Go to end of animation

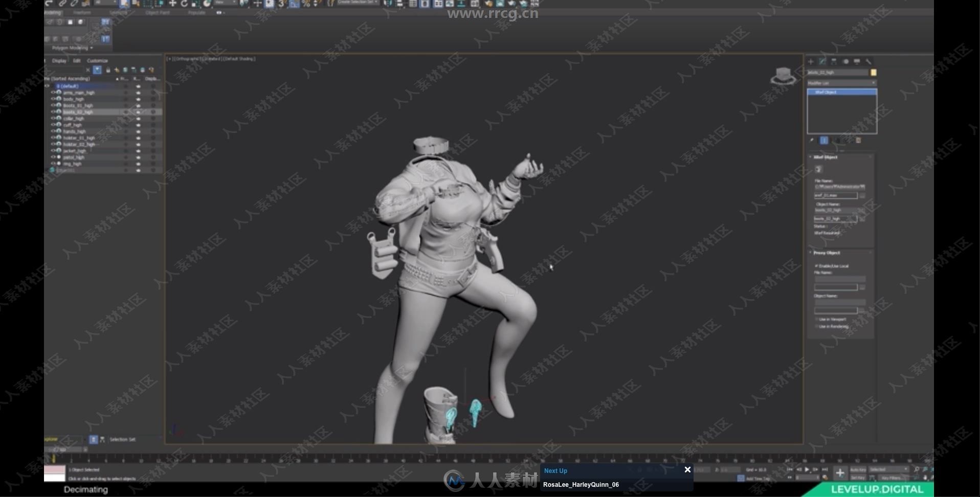click(x=825, y=469)
